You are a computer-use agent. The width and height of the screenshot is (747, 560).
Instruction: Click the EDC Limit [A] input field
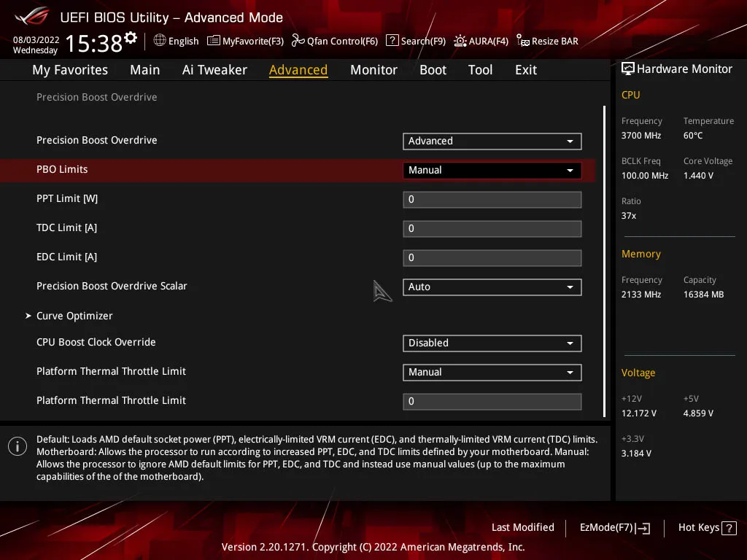click(x=492, y=257)
